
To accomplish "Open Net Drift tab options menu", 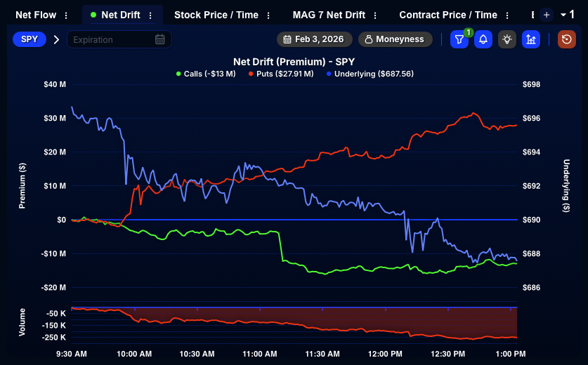I will (x=150, y=15).
